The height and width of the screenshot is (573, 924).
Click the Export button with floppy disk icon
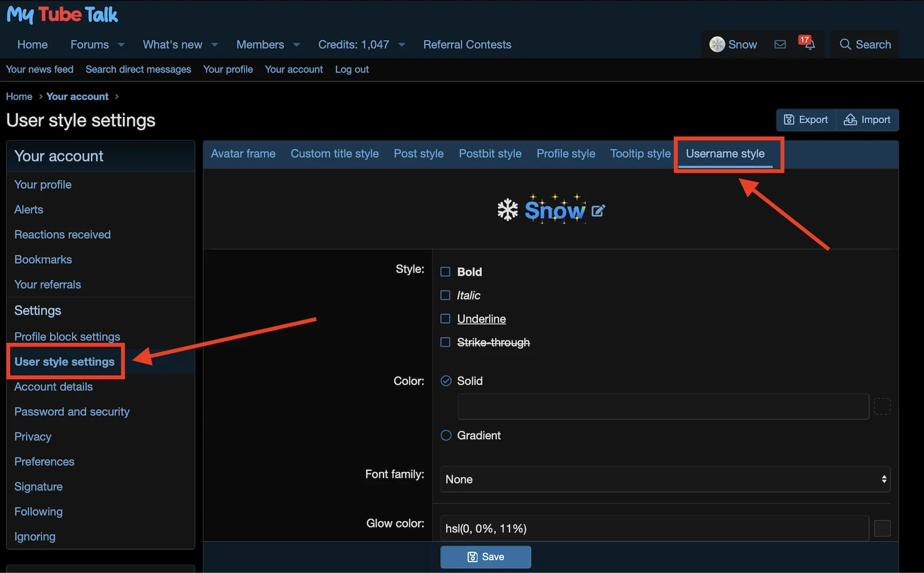click(x=806, y=119)
